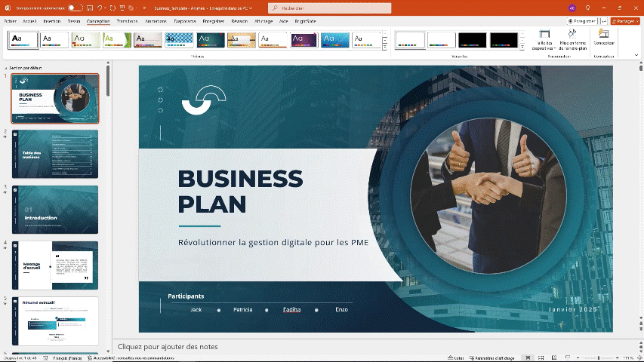
Task: Click Mise en forme de l'arrière-plan
Action: 572,39
